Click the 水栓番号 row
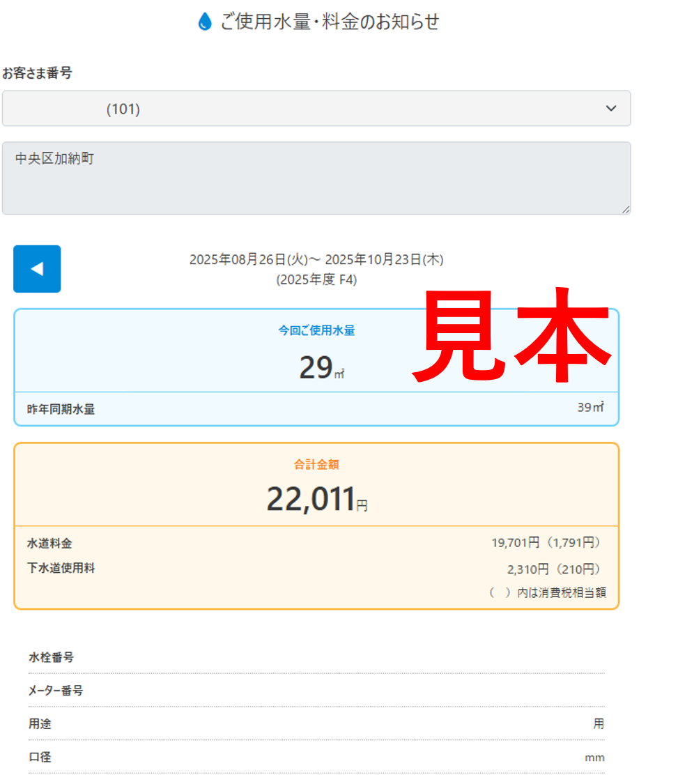Image resolution: width=678 pixels, height=784 pixels. coord(316,657)
